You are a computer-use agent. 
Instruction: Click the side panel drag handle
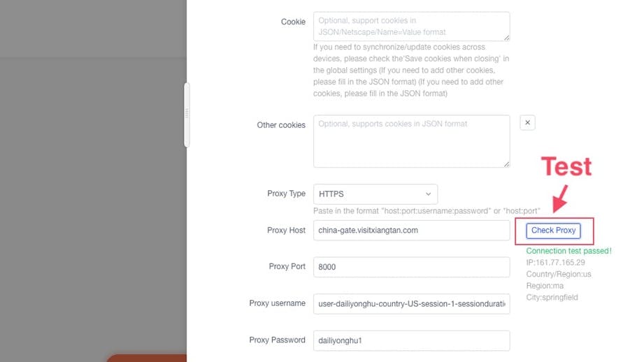(187, 115)
